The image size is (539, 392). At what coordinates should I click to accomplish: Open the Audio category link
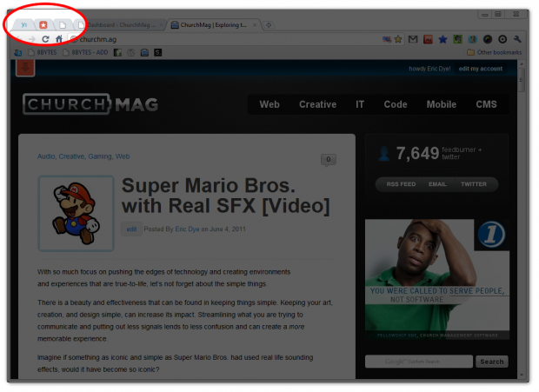[x=46, y=156]
